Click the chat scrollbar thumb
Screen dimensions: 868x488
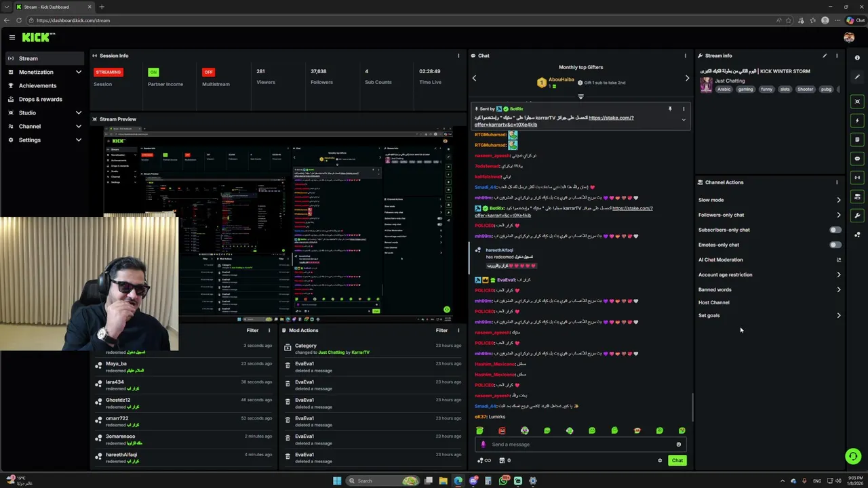tap(692, 407)
